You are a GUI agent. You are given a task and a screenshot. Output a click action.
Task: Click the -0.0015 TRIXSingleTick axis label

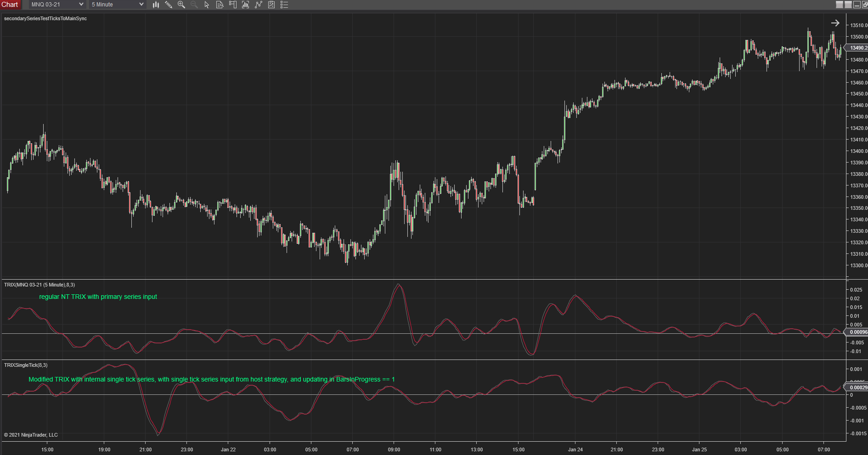click(x=858, y=433)
